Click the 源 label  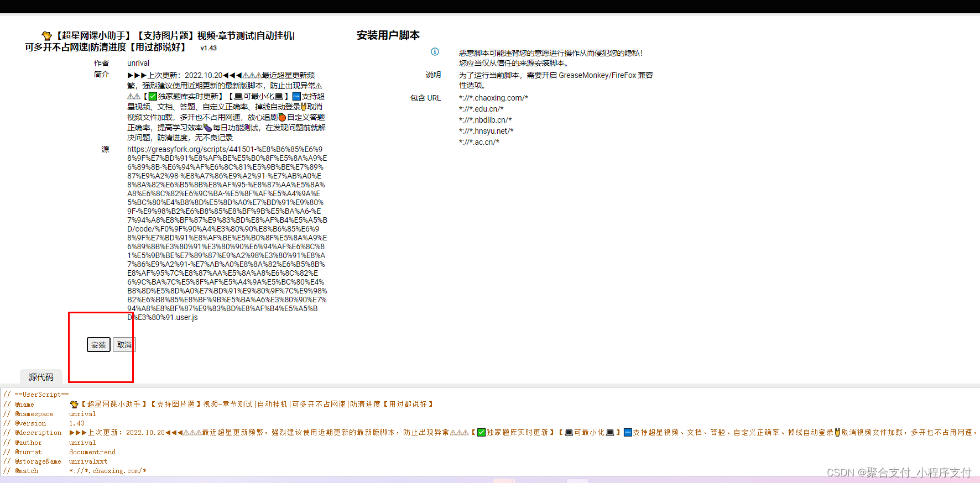tap(105, 149)
